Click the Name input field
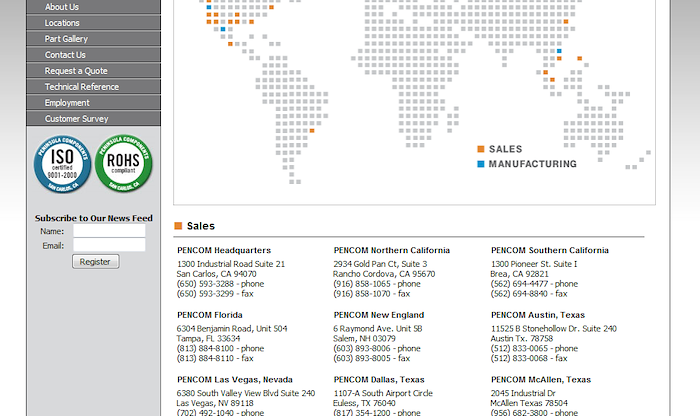 click(x=109, y=231)
